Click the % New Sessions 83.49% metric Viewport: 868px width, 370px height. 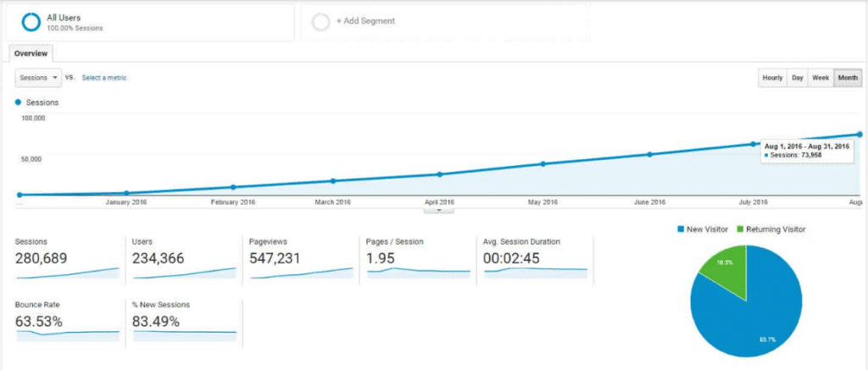(184, 323)
